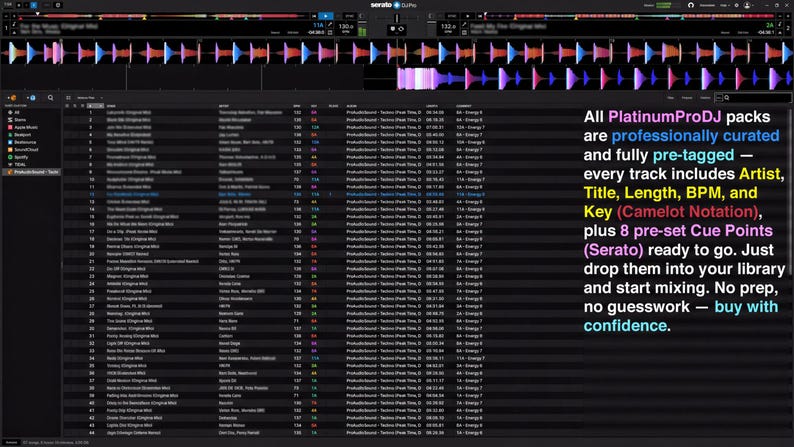Image resolution: width=794 pixels, height=447 pixels.
Task: Click deck 2 eject arrow icon
Action: point(780,32)
